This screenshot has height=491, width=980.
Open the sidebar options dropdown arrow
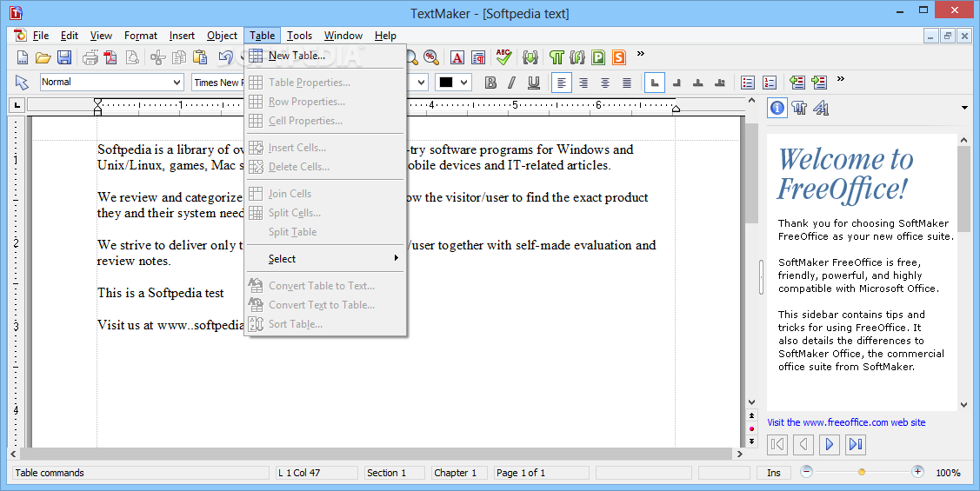click(x=964, y=108)
